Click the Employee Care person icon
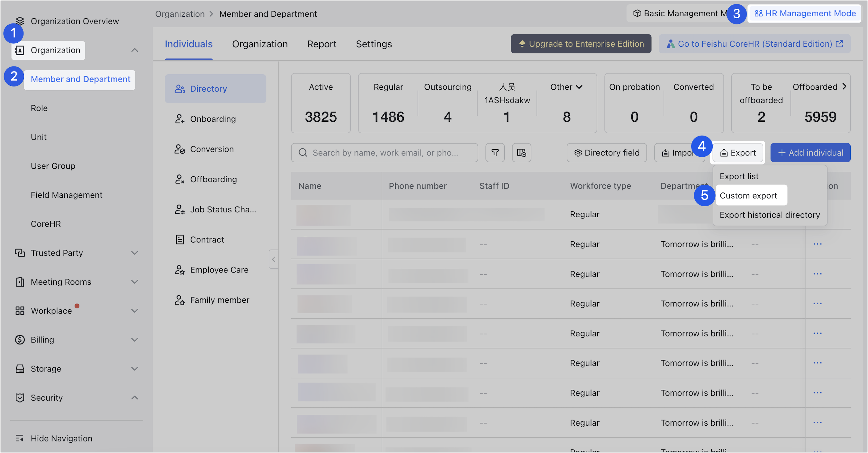Viewport: 868px width, 453px height. [180, 270]
